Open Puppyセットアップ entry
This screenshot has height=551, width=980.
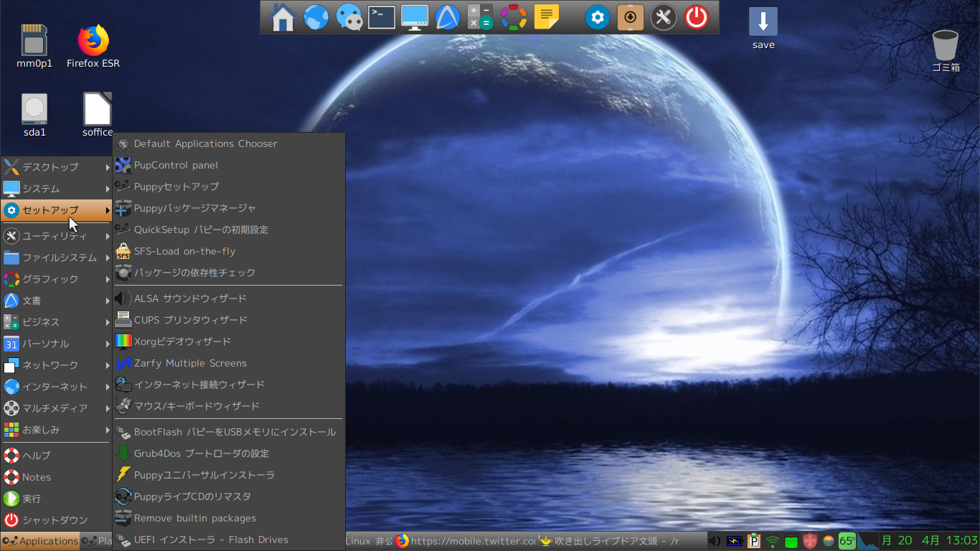pyautogui.click(x=229, y=187)
